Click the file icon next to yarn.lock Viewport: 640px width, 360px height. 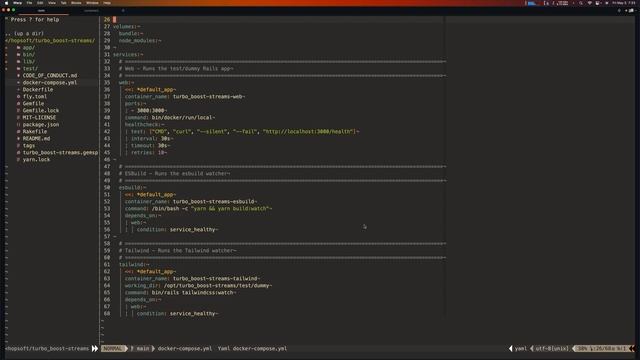(18, 159)
